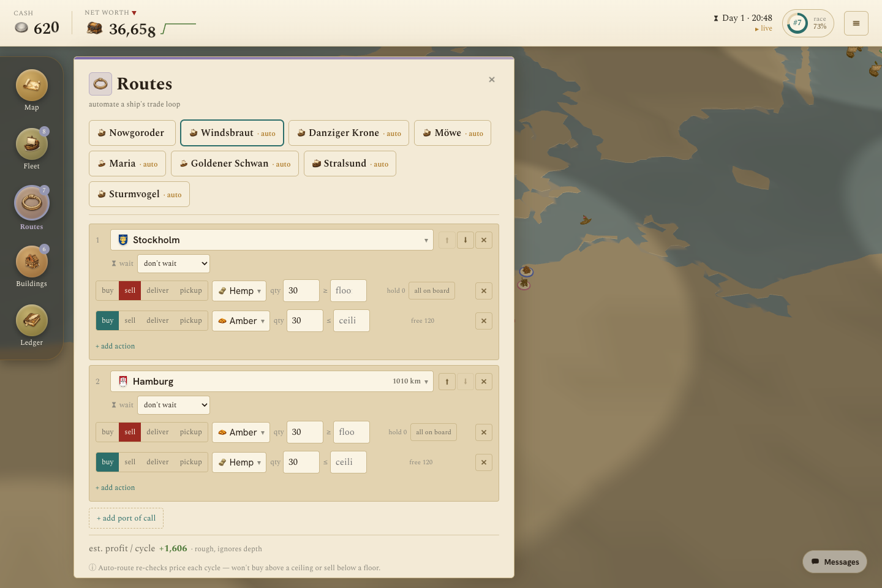Open the Ledger sidebar icon
This screenshot has height=588, width=882.
[32, 321]
